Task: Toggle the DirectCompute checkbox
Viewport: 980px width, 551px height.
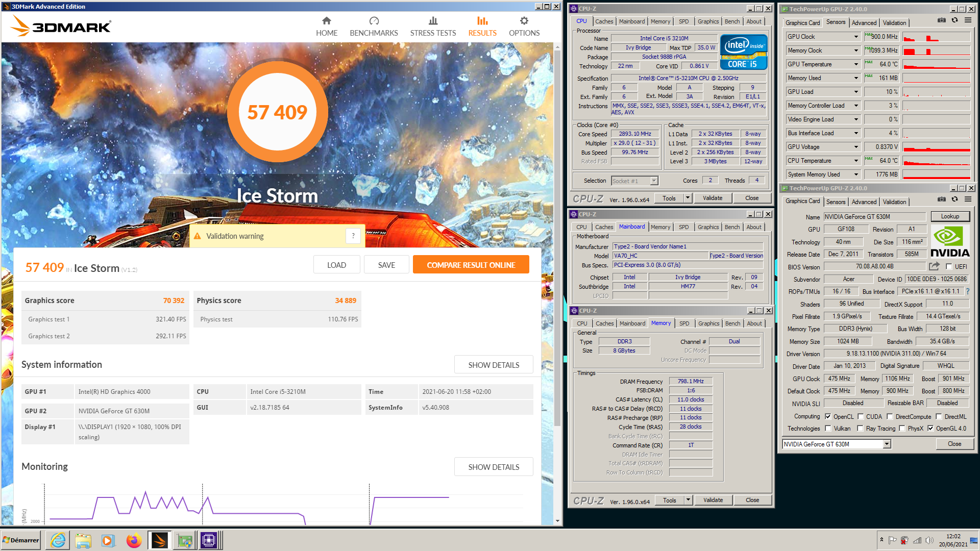Action: tap(890, 417)
